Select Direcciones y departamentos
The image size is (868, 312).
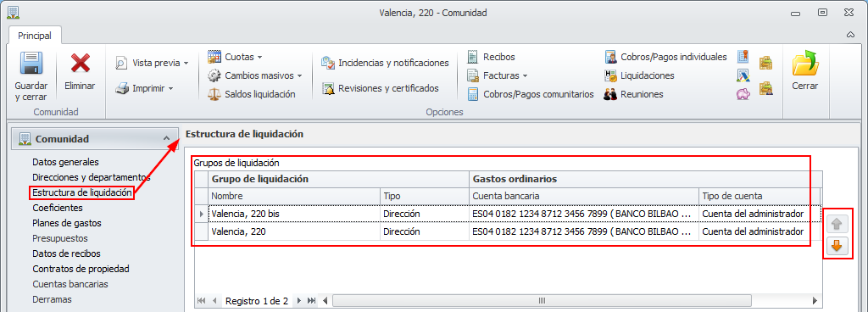click(x=92, y=177)
